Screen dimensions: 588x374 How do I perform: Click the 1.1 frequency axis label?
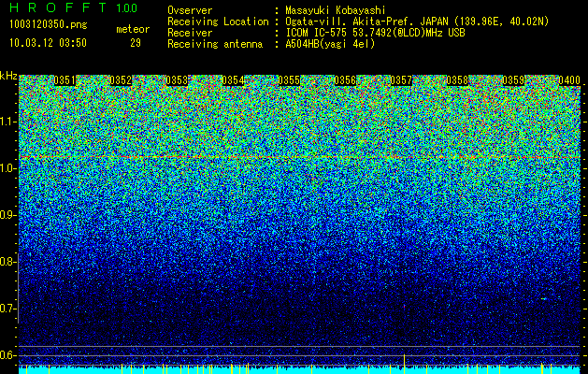[8, 122]
